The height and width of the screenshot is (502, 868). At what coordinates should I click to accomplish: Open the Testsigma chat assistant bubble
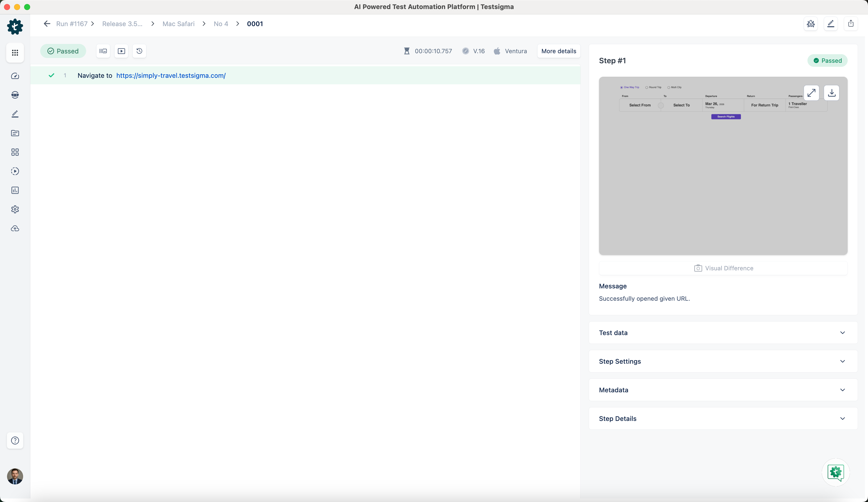[836, 472]
